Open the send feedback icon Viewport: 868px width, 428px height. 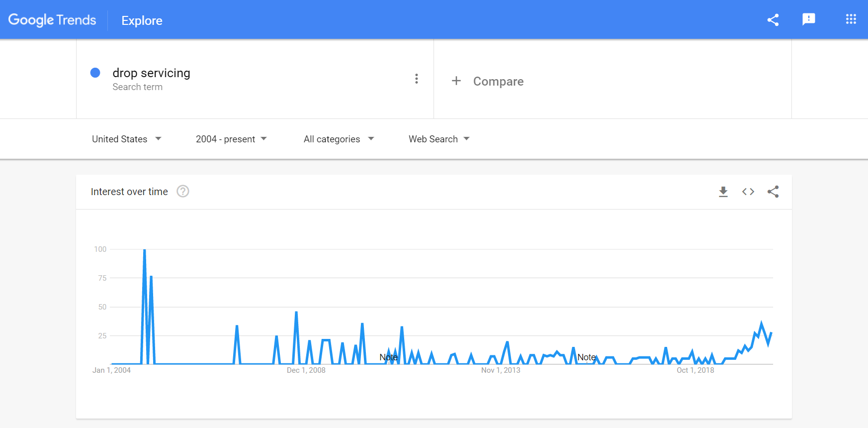[x=809, y=19]
